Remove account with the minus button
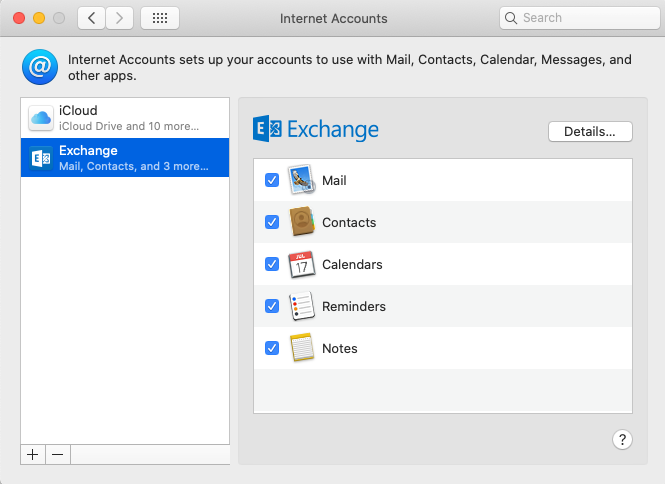This screenshot has height=484, width=665. pyautogui.click(x=58, y=455)
